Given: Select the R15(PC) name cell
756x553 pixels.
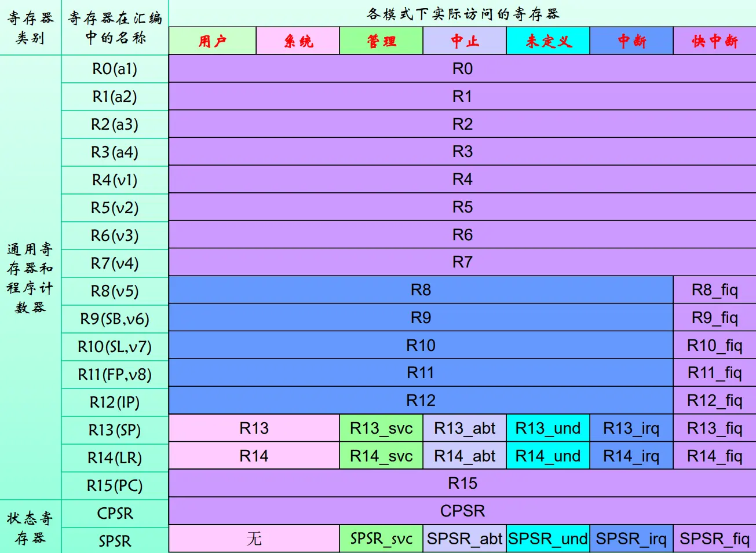Looking at the screenshot, I should [x=115, y=486].
